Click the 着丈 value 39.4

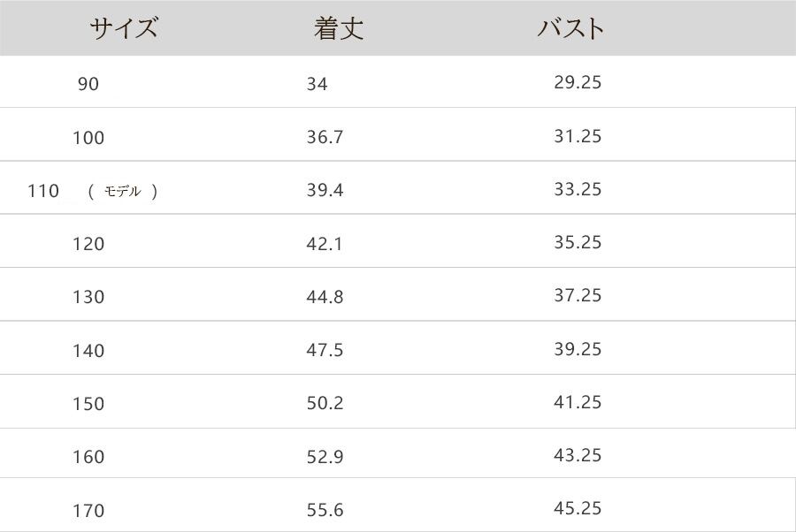[325, 191]
